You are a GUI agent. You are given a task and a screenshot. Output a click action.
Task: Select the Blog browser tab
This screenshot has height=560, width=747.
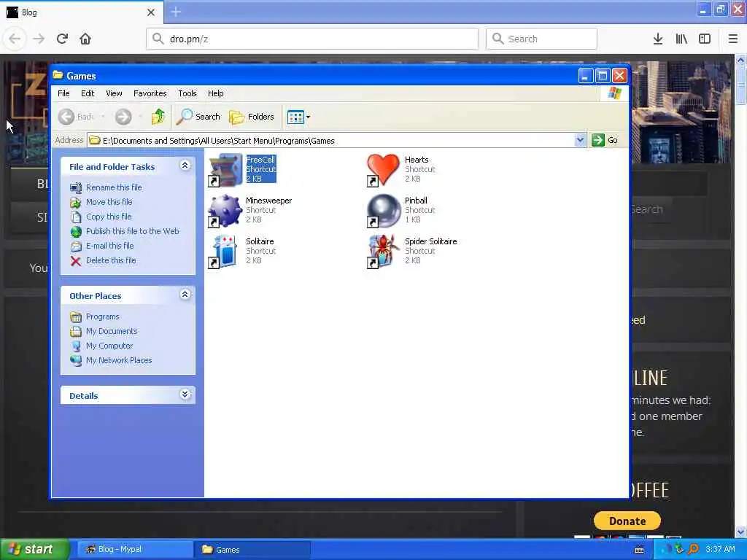click(x=82, y=12)
